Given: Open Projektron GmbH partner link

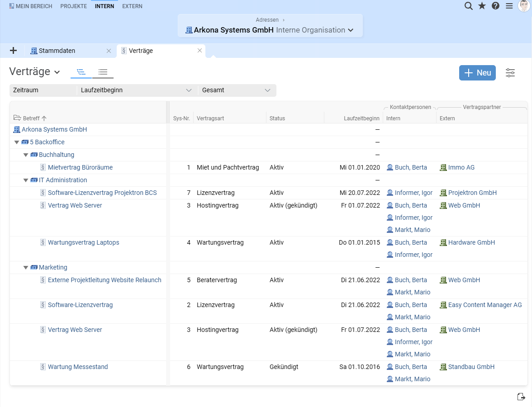Looking at the screenshot, I should (472, 193).
